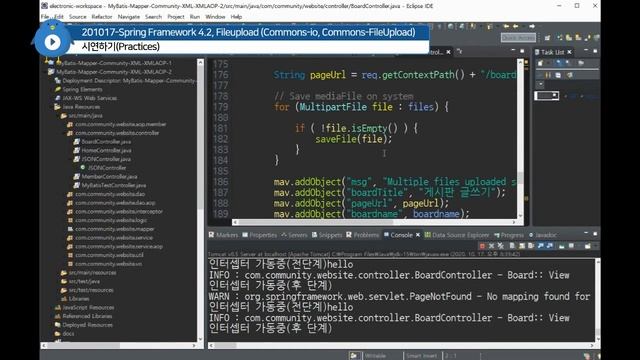The width and height of the screenshot is (640, 360).
Task: Click the video play button overlay
Action: pyautogui.click(x=52, y=42)
